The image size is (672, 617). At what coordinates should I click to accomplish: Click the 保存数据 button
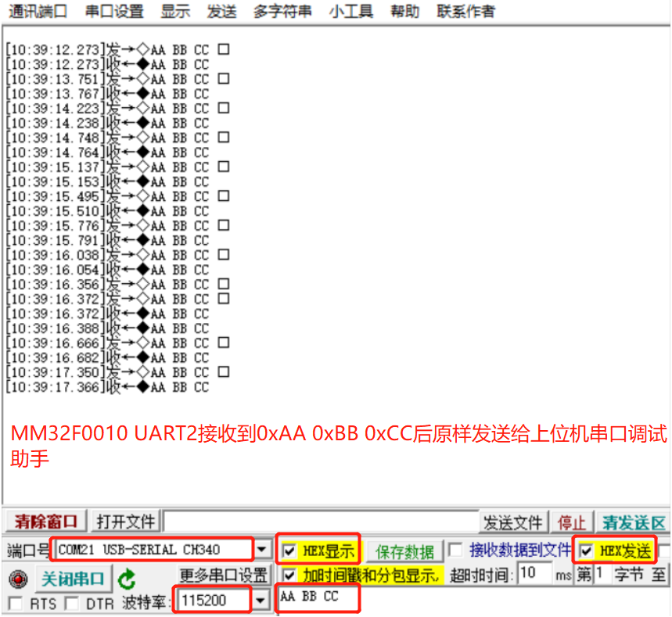(404, 551)
